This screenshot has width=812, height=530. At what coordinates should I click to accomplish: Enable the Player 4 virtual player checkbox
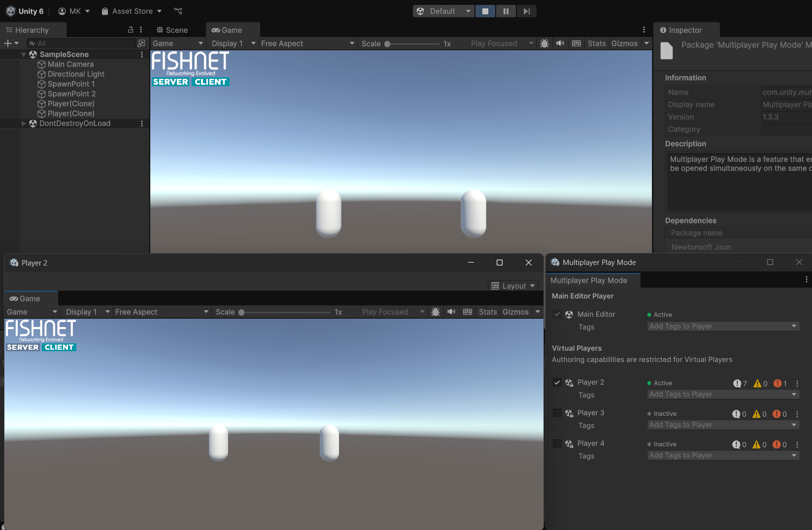pyautogui.click(x=557, y=444)
